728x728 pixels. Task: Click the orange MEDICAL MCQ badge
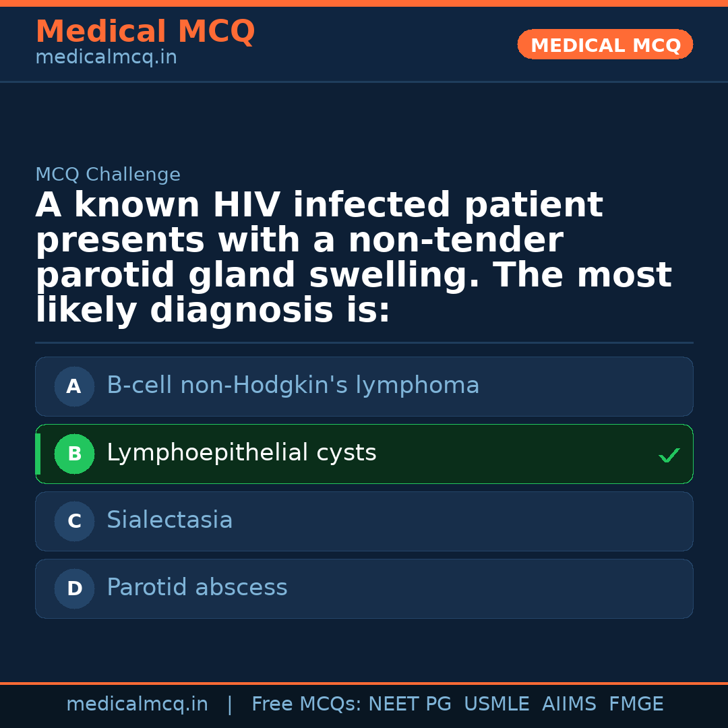(605, 45)
